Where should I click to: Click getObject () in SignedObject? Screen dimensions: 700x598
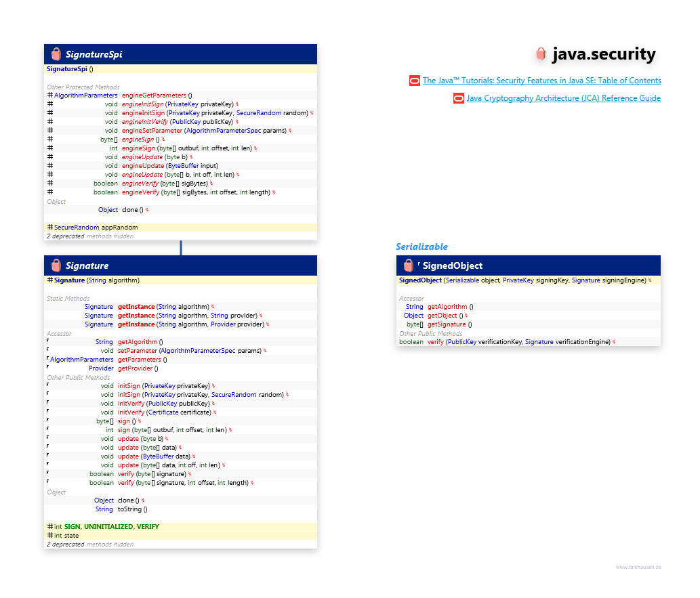coord(445,316)
